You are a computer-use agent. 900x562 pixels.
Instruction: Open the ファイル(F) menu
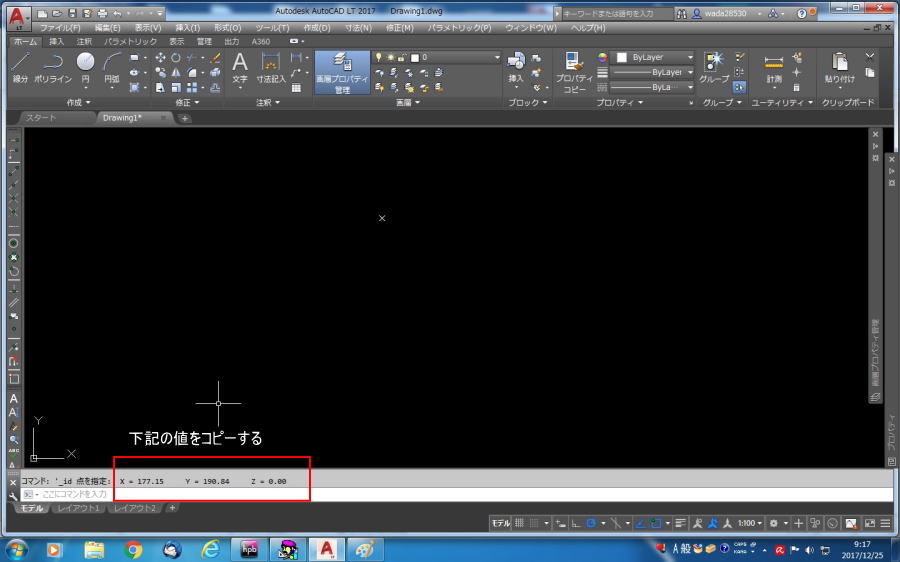coord(61,28)
